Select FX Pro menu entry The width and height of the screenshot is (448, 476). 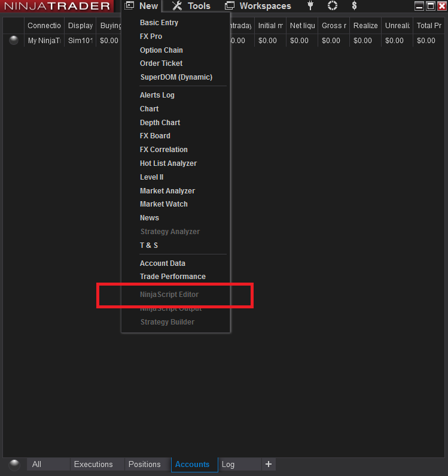tap(151, 37)
